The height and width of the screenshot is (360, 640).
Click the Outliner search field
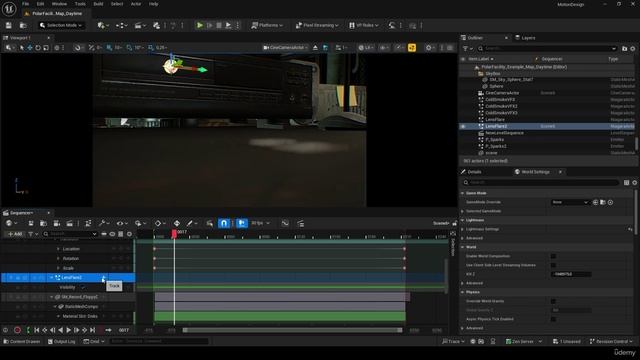click(x=547, y=49)
